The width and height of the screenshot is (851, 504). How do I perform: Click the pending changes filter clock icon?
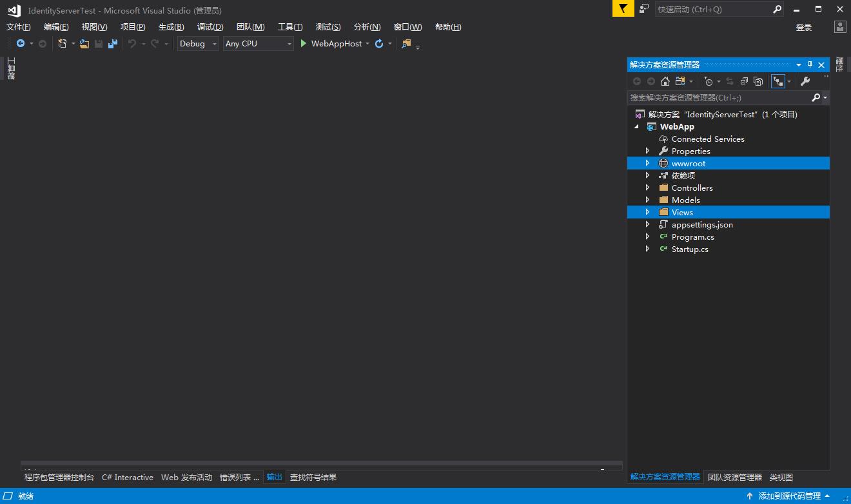[x=709, y=81]
